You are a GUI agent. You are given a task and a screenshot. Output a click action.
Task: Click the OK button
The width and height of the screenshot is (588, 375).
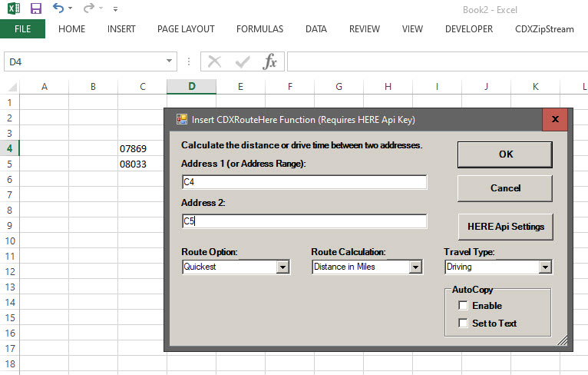pyautogui.click(x=505, y=154)
